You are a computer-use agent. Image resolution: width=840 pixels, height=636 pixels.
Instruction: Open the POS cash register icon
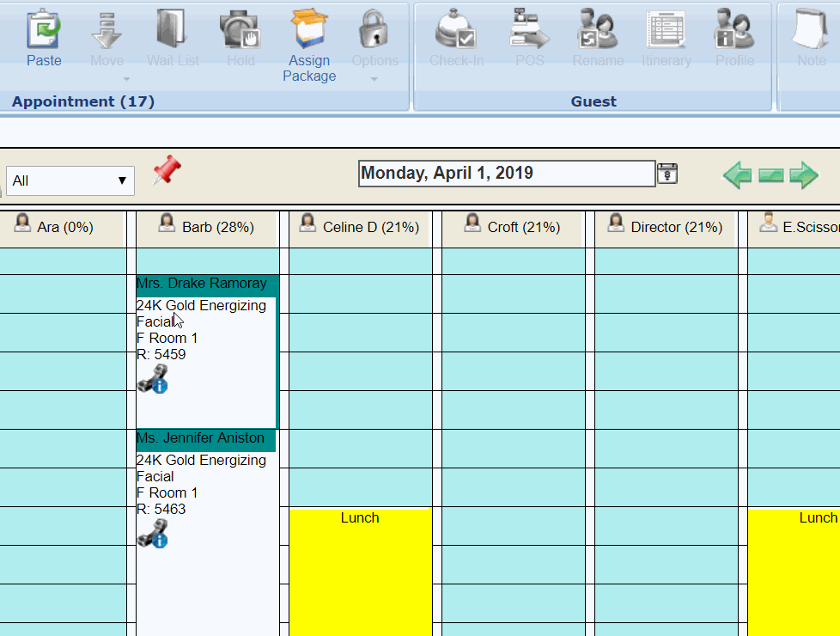529,29
